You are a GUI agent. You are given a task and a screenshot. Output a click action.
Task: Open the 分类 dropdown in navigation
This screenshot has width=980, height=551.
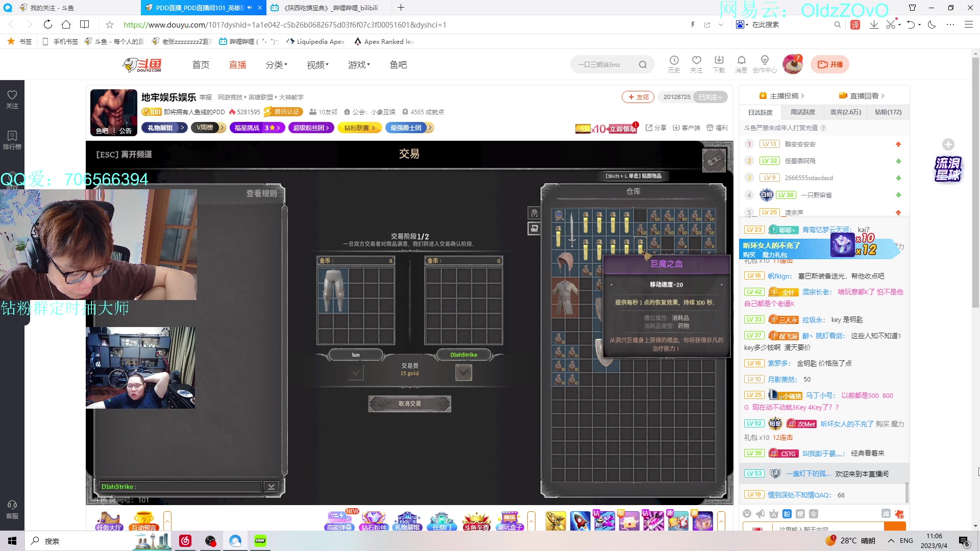(276, 65)
